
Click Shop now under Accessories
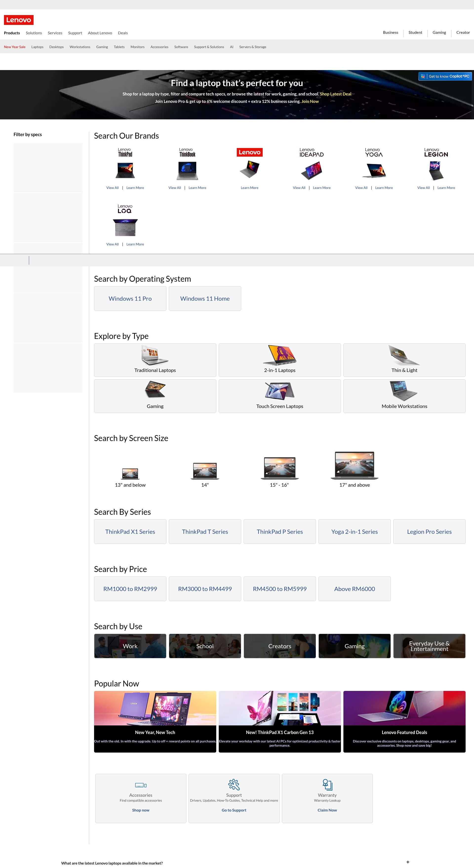tap(141, 810)
